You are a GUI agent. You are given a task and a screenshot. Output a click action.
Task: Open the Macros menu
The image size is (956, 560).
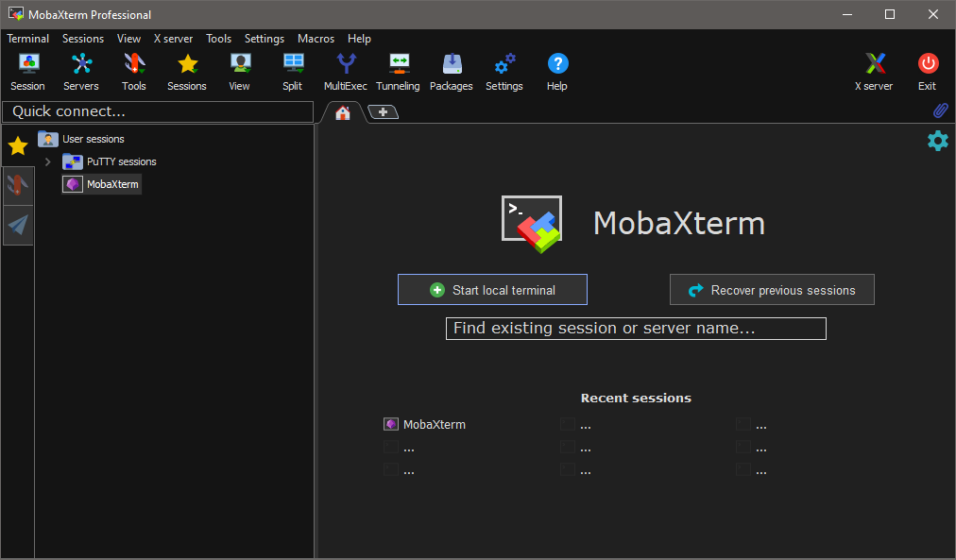(x=316, y=39)
